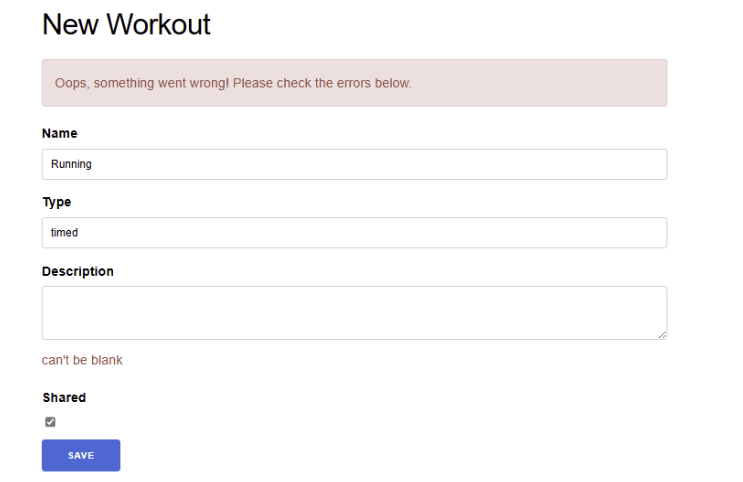This screenshot has width=743, height=482.
Task: Click the word "Running" in Name field
Action: (x=71, y=164)
